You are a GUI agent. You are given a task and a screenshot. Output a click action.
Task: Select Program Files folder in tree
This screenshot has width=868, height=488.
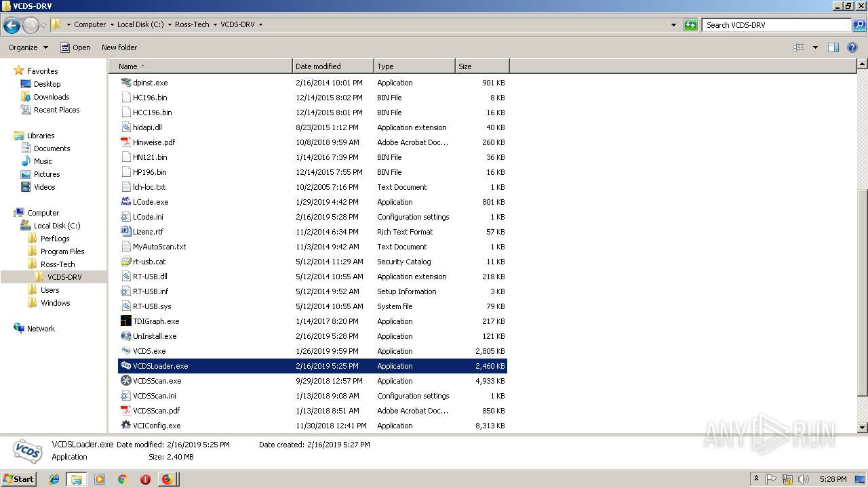coord(62,251)
